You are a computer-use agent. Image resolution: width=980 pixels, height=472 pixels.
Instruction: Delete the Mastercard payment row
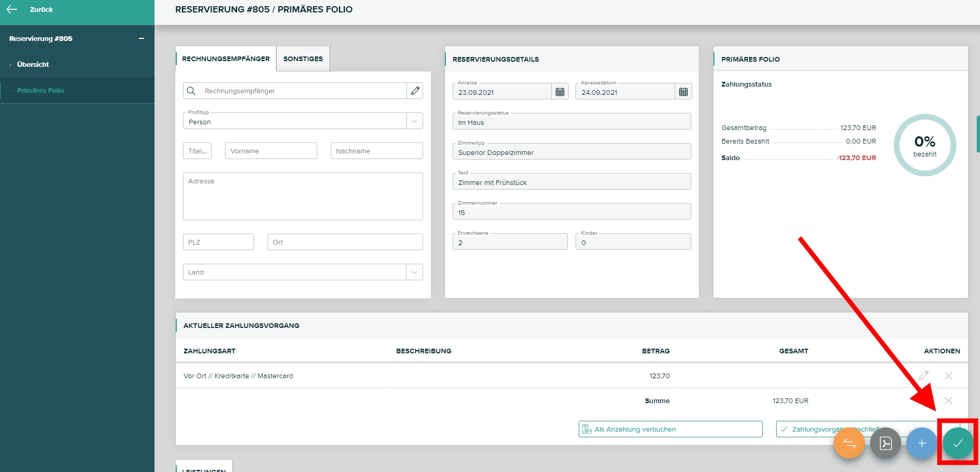tap(948, 376)
